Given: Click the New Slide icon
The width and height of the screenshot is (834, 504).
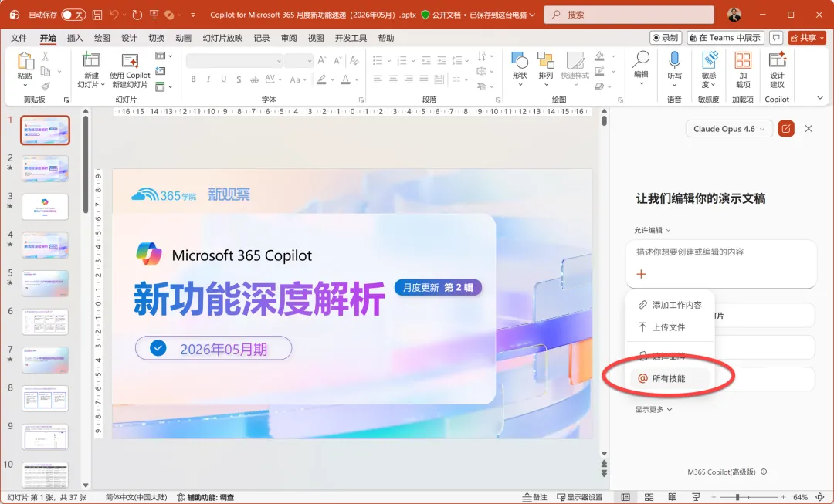Looking at the screenshot, I should [x=91, y=60].
